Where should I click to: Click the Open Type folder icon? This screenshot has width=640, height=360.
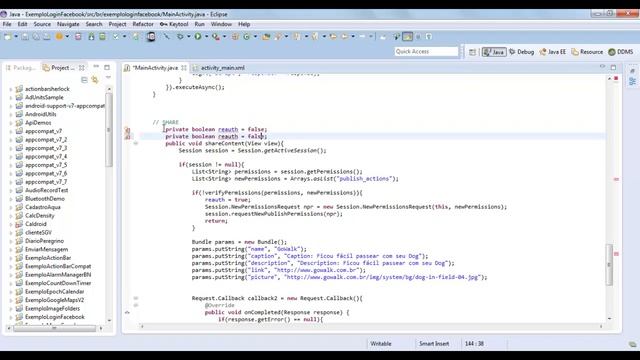pos(266,37)
